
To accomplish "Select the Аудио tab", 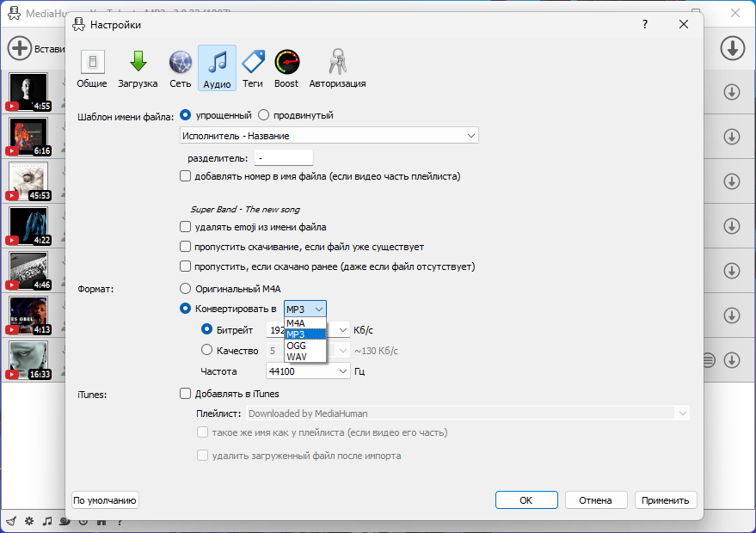I will (217, 68).
